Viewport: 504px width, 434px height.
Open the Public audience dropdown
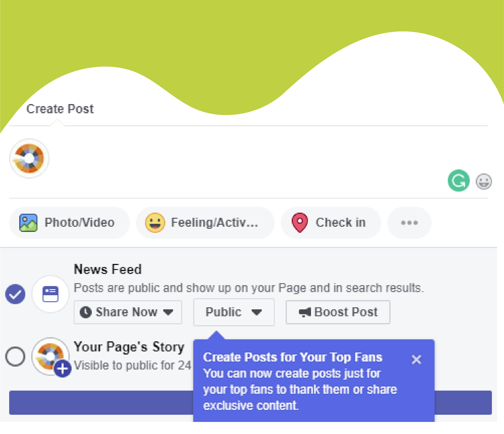pyautogui.click(x=234, y=312)
